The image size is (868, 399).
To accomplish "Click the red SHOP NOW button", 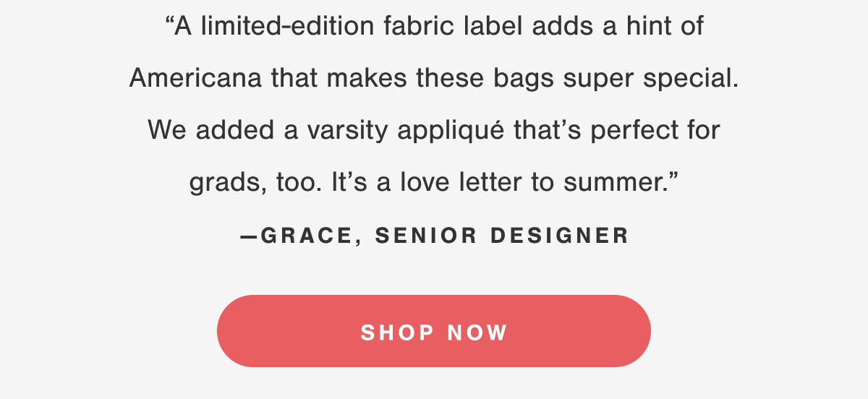I will point(434,331).
